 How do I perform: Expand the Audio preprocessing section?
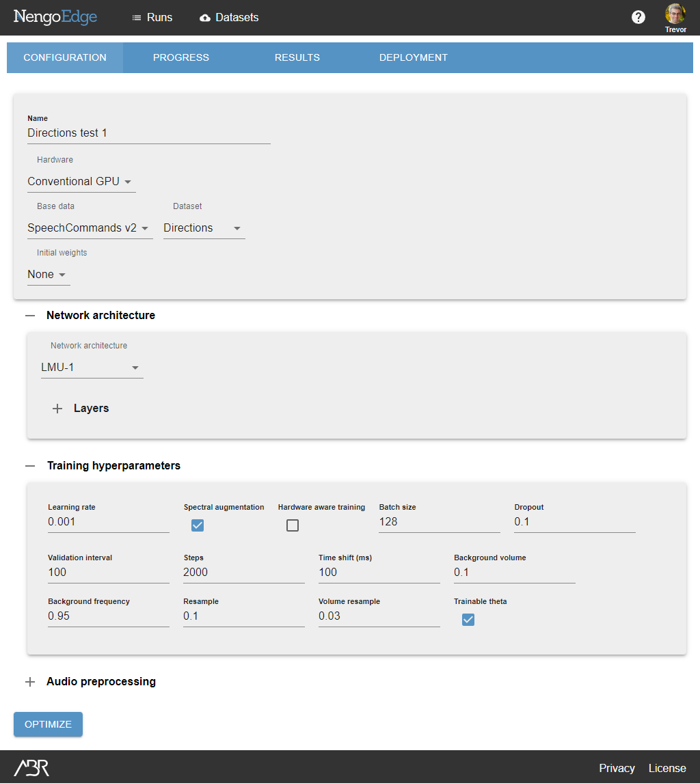point(30,681)
